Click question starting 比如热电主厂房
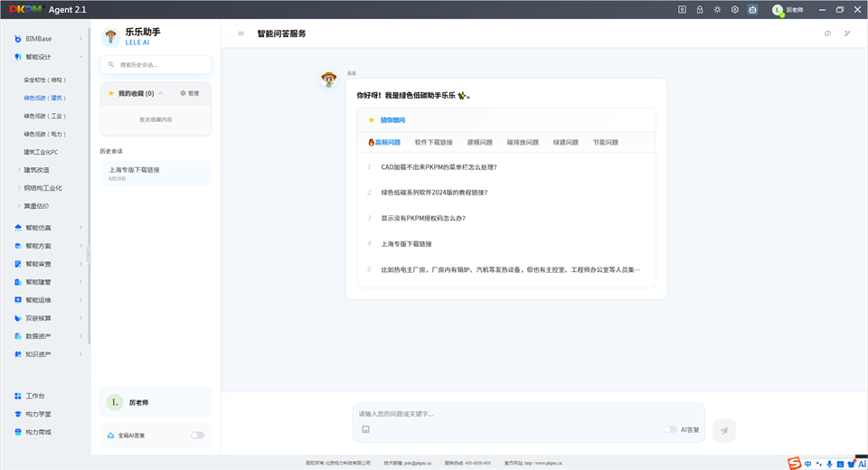The height and width of the screenshot is (470, 868). tap(510, 269)
